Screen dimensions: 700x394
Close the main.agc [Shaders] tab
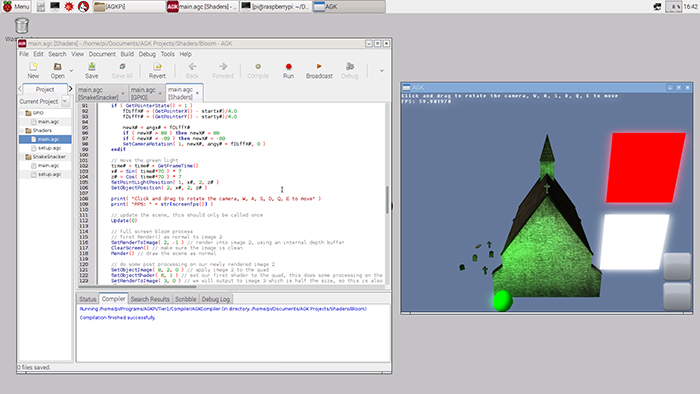(197, 93)
